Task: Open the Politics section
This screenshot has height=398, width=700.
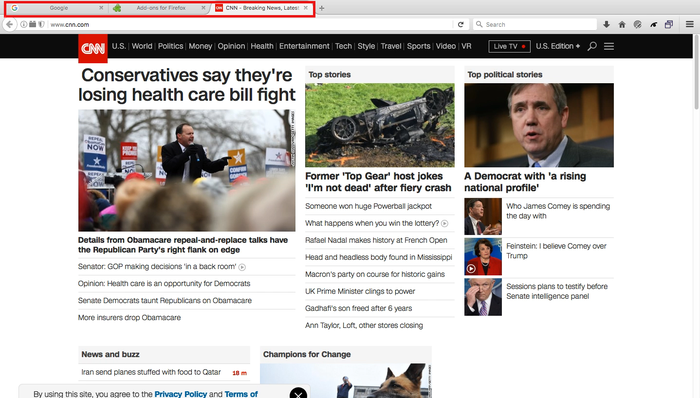Action: point(171,46)
